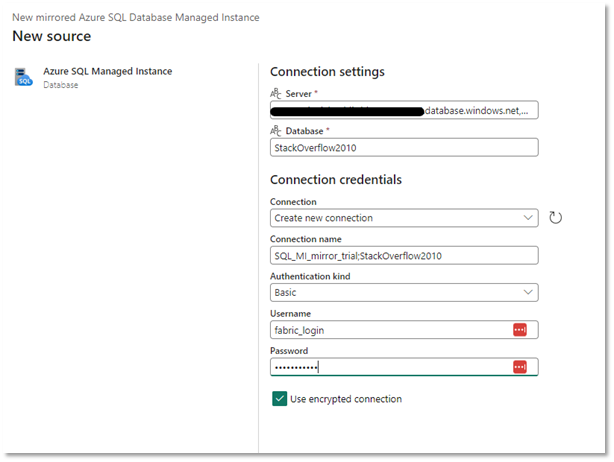This screenshot has height=462, width=614.
Task: Click the Connection name input field
Action: tap(404, 256)
